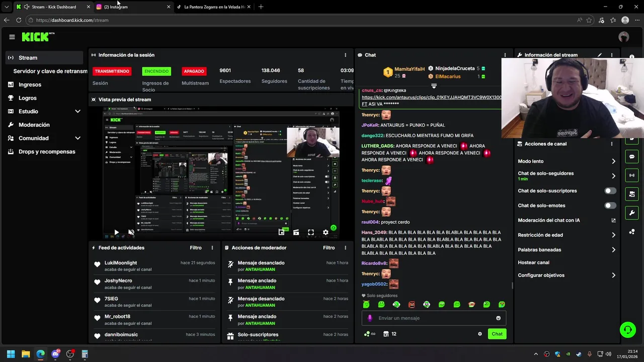This screenshot has width=644, height=362.
Task: Open the user avatar menu in the Kick header
Action: [x=624, y=37]
